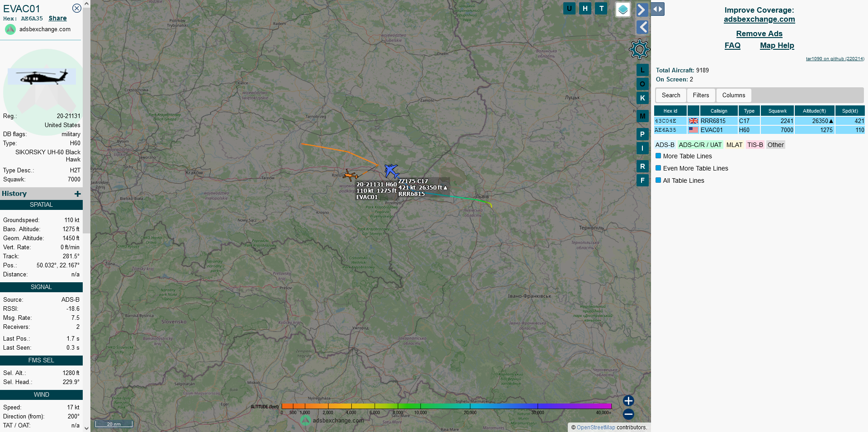The image size is (868, 432).
Task: Click the Remove Ads link
Action: click(759, 33)
